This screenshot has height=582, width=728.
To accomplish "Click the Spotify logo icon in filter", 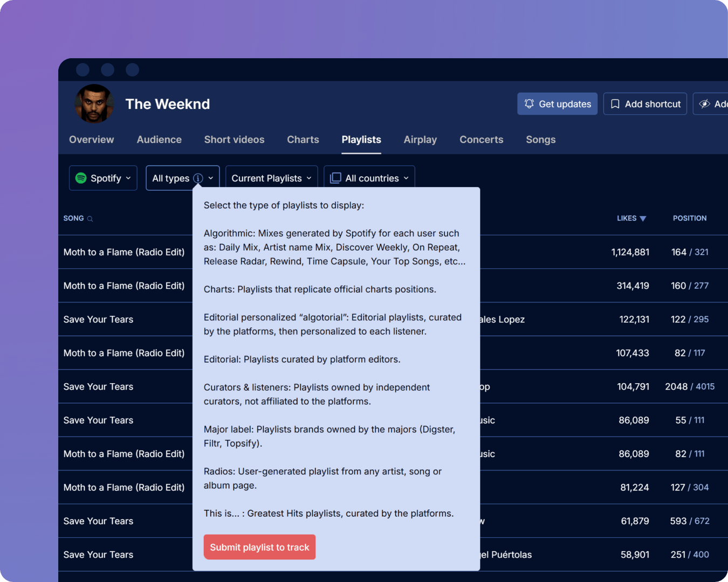I will (x=81, y=178).
